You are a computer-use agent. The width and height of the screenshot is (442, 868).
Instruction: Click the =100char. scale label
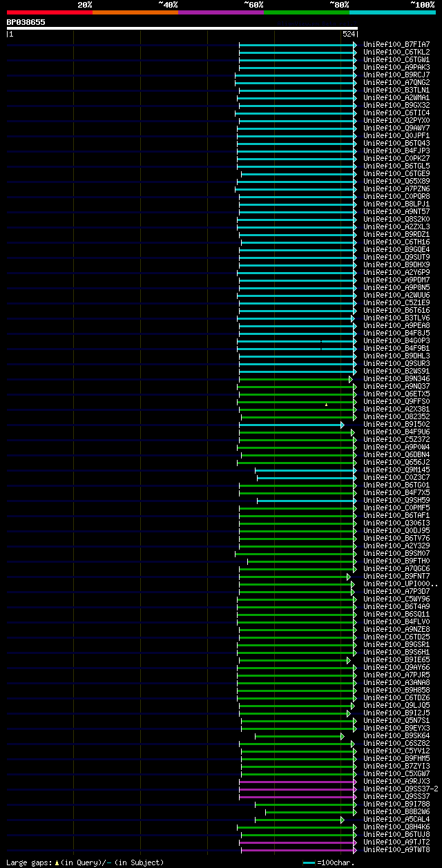click(334, 862)
